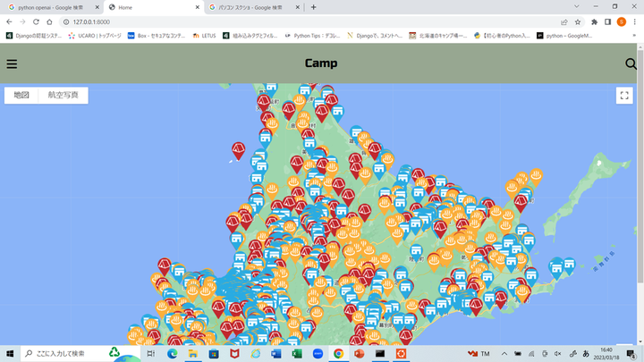
Task: Click the search magnifier icon in Camp header
Action: [631, 63]
